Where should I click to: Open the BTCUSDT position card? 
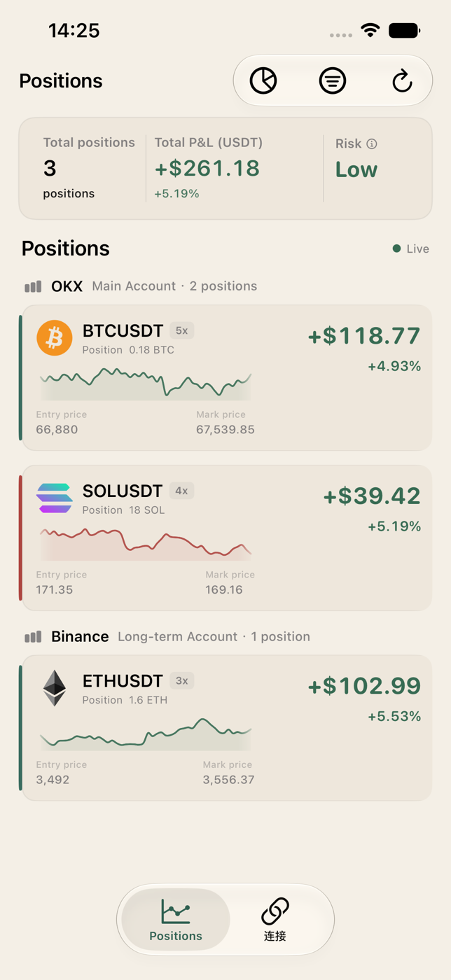(225, 377)
